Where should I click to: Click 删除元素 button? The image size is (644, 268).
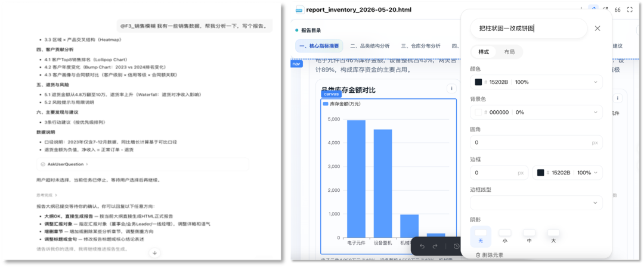coord(489,255)
